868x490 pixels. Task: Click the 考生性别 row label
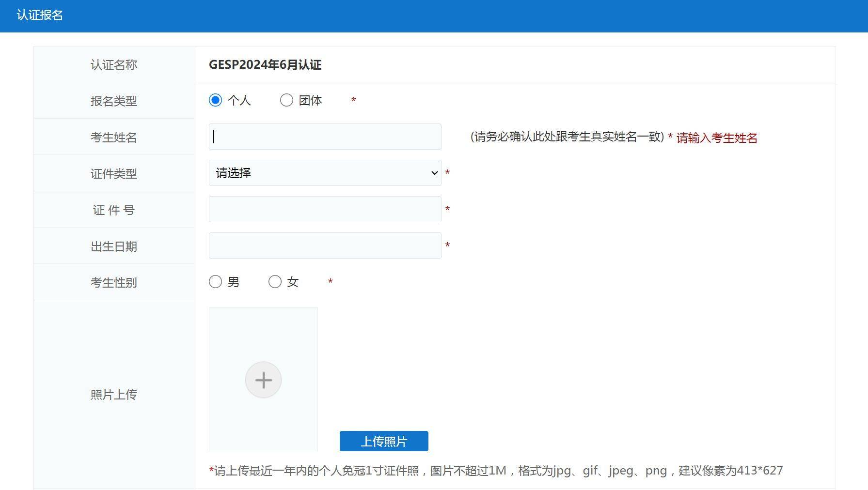pyautogui.click(x=114, y=283)
